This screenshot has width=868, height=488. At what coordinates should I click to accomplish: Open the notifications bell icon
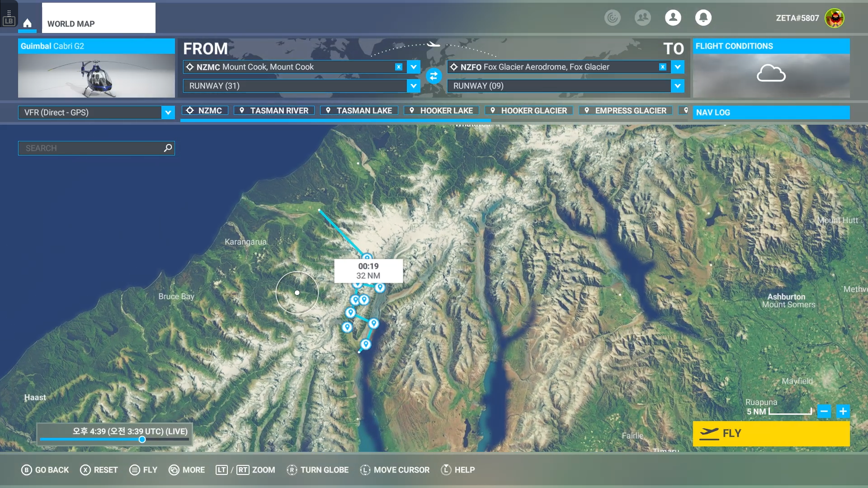703,18
